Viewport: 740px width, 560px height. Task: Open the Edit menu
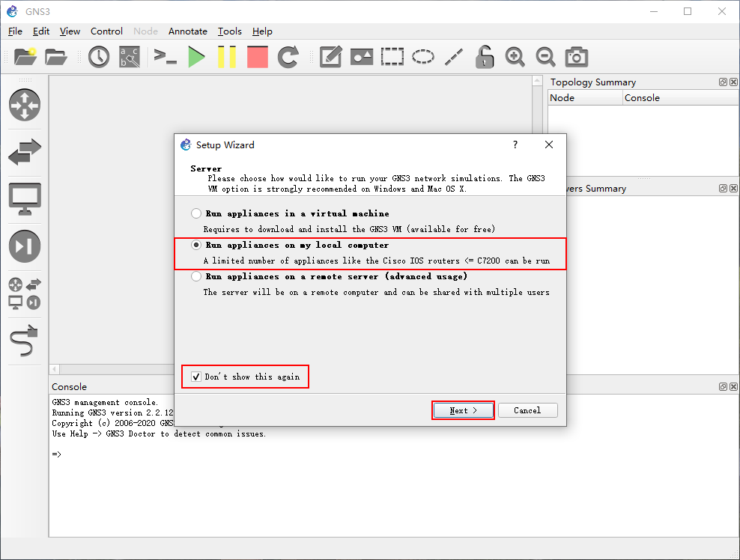41,31
